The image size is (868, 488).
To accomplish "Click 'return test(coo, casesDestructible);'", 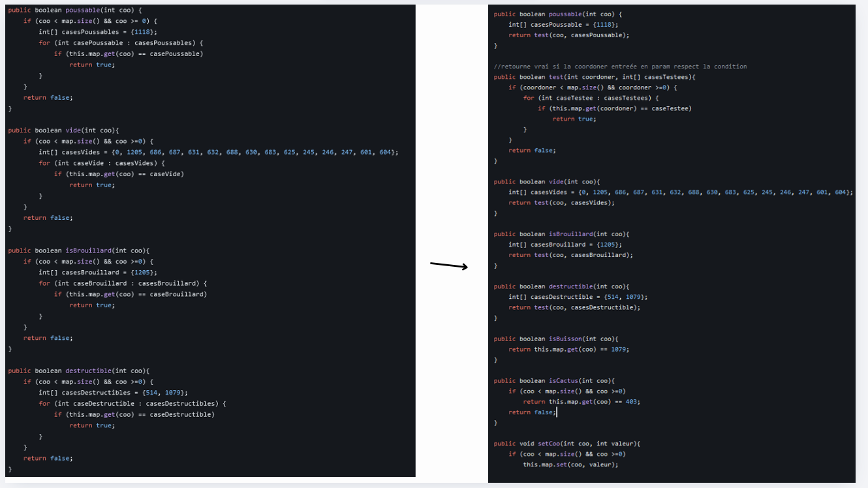I will pyautogui.click(x=574, y=307).
